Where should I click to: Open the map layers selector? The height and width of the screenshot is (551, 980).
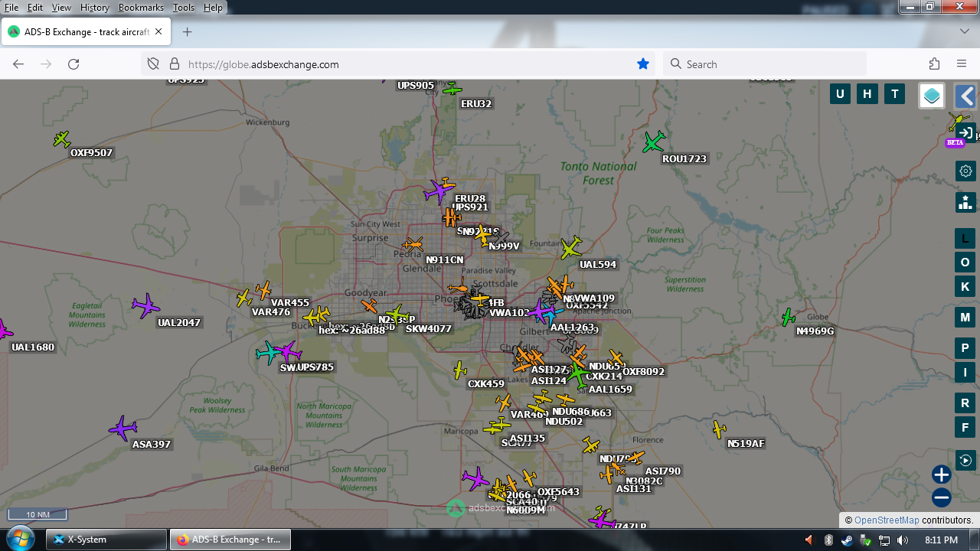(932, 96)
